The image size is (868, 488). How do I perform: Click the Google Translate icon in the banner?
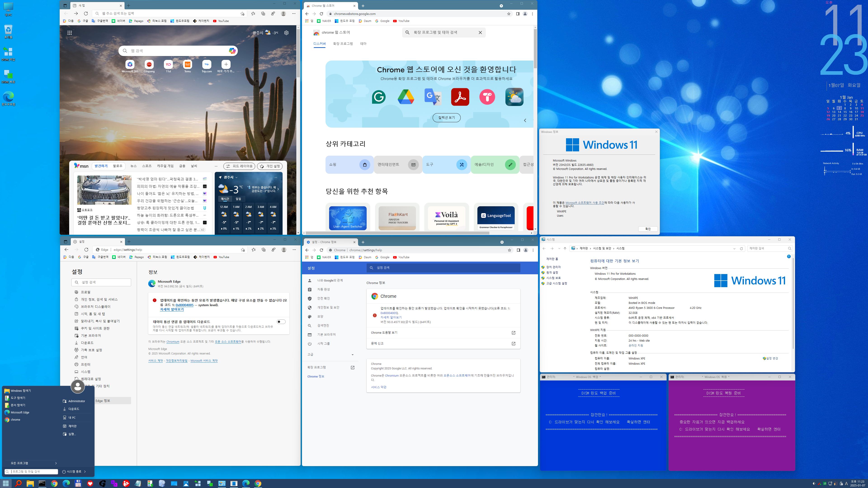coord(433,97)
